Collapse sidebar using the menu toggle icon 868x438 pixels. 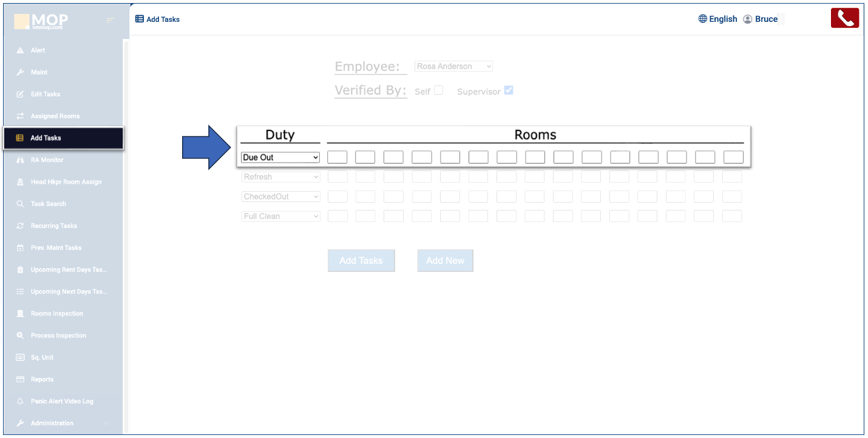point(110,21)
